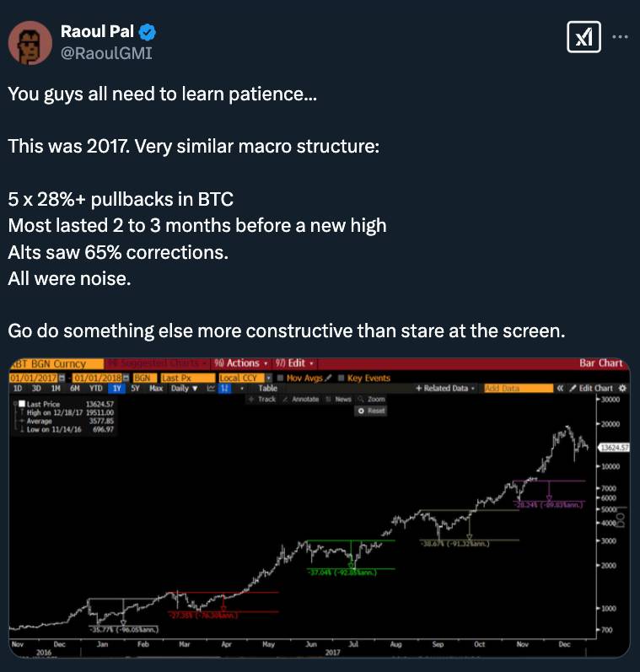The height and width of the screenshot is (672, 640).
Task: Open the chart settings gear icon
Action: click(x=622, y=389)
